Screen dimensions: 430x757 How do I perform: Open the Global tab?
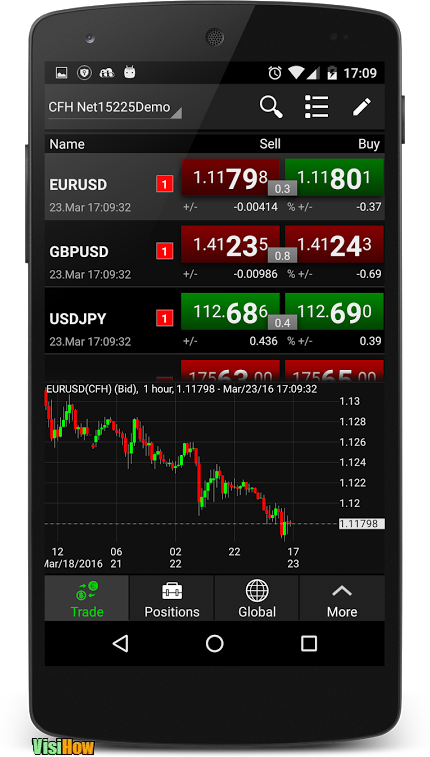257,598
